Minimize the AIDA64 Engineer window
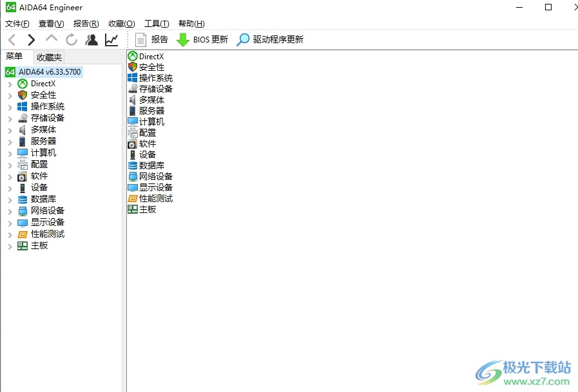The width and height of the screenshot is (578, 392). (x=519, y=7)
